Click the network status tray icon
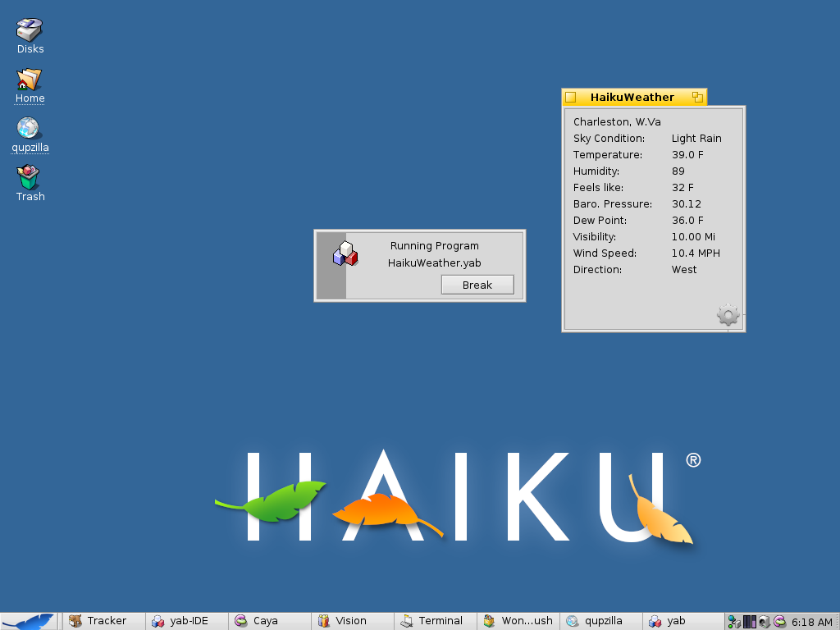 coord(734,622)
